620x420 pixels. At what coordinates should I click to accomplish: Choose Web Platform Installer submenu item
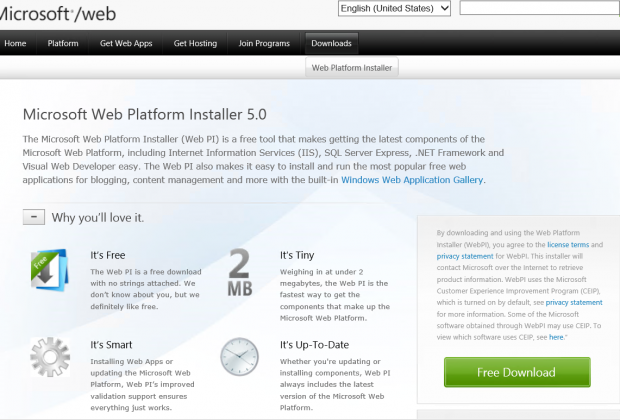pos(352,68)
